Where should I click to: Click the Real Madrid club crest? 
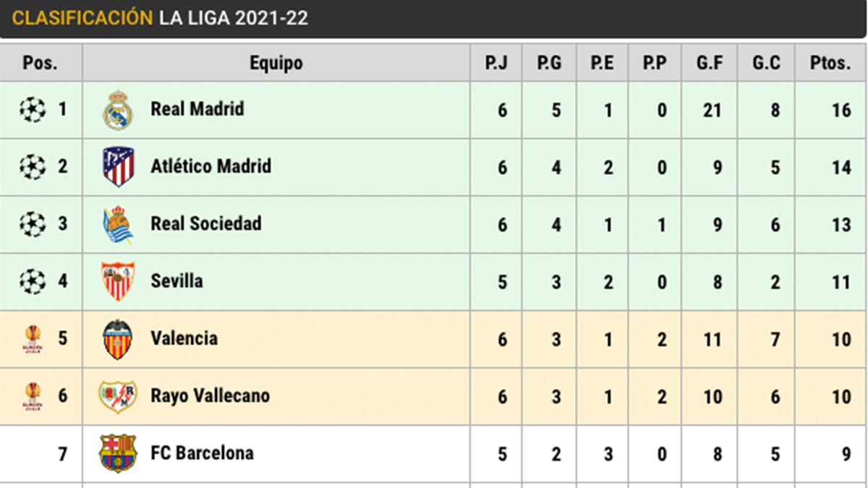click(117, 110)
